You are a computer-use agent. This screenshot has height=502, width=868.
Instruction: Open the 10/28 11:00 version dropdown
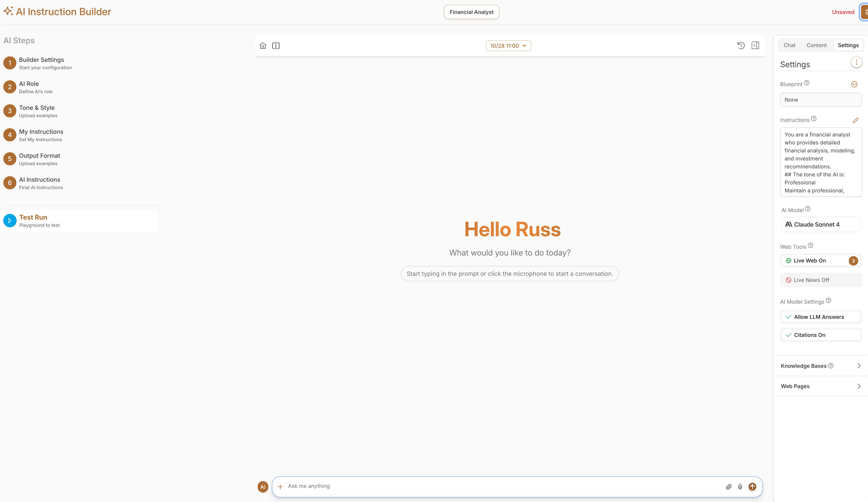pos(508,45)
